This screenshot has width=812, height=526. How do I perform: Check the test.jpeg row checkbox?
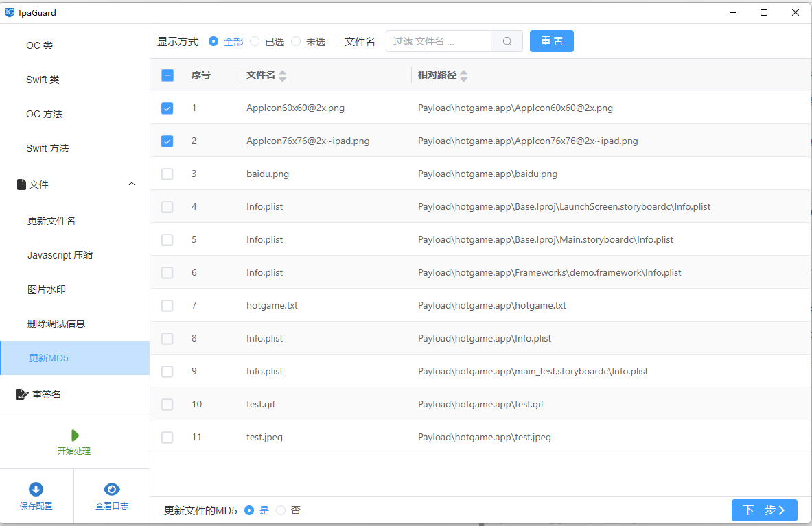pos(167,437)
